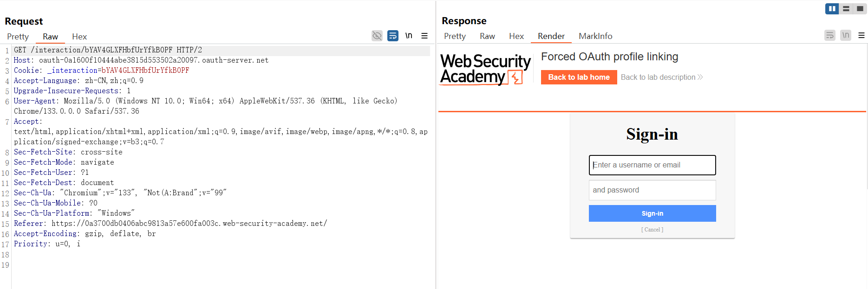Click the Web Security Academy logo
Image resolution: width=868 pixels, height=289 pixels.
485,69
